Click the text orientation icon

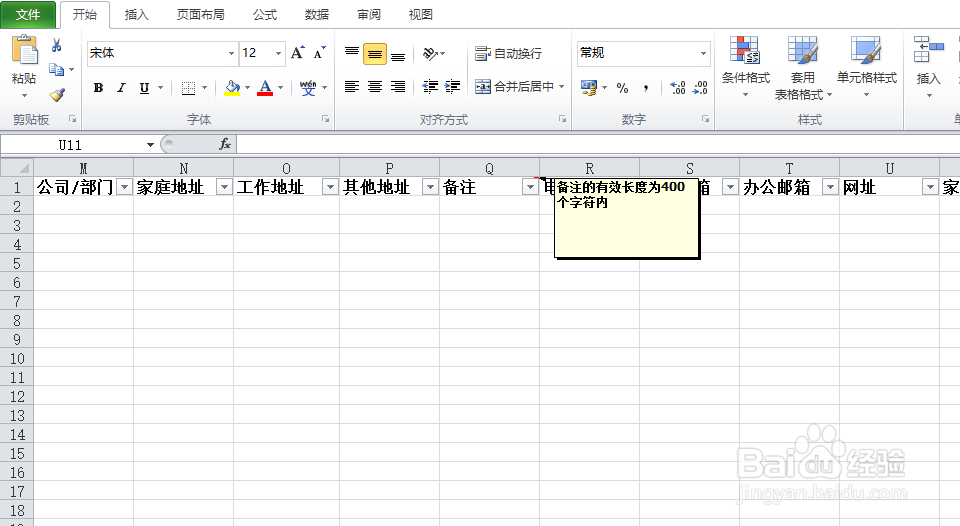point(430,54)
